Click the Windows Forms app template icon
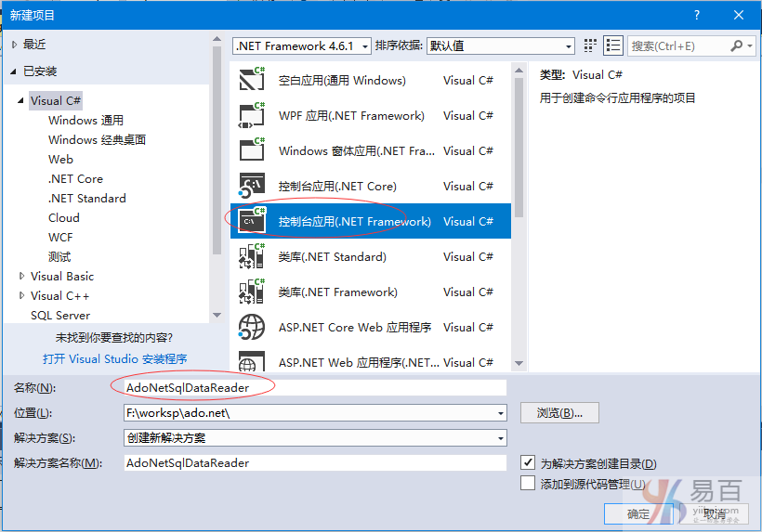This screenshot has height=532, width=762. [252, 151]
